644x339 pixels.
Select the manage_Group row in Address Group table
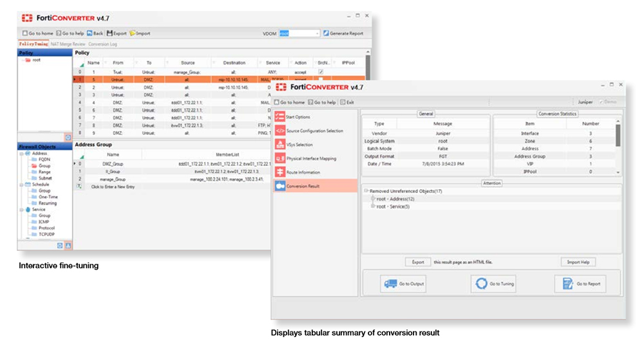click(173, 179)
